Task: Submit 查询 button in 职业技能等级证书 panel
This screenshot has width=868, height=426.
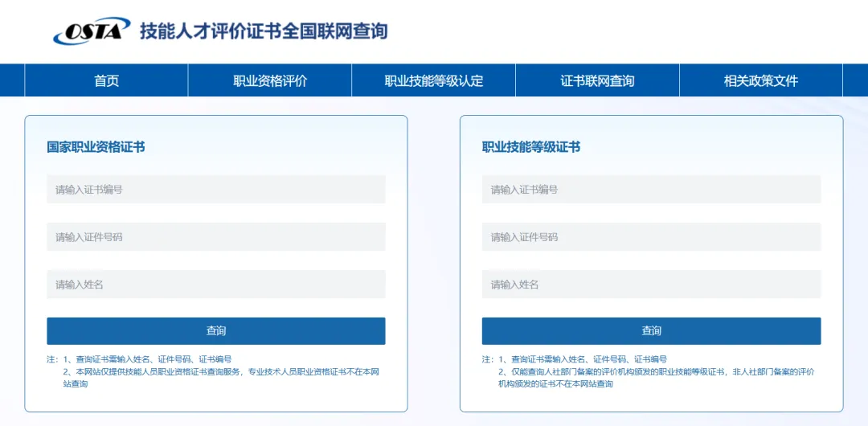Action: (x=652, y=331)
